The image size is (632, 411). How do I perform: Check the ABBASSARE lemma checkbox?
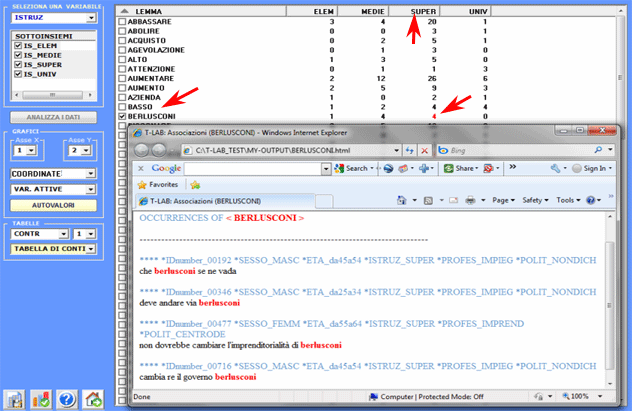pos(123,21)
